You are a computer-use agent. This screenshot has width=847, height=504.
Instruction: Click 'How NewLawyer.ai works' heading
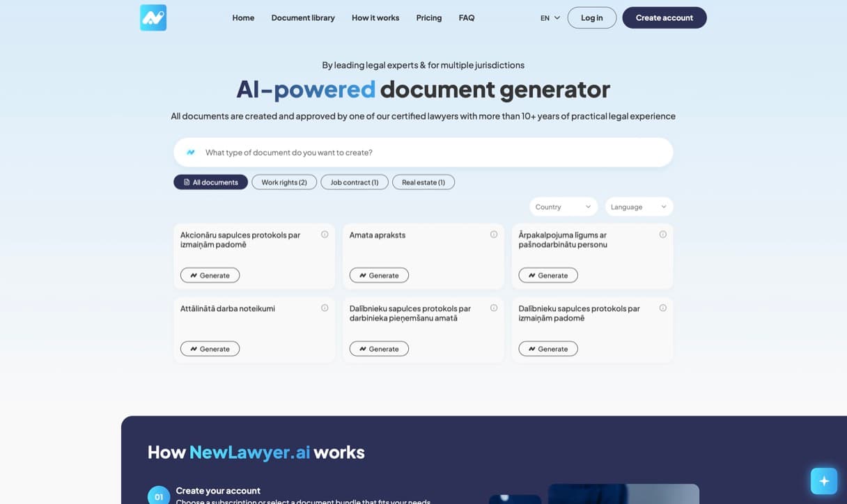(256, 452)
